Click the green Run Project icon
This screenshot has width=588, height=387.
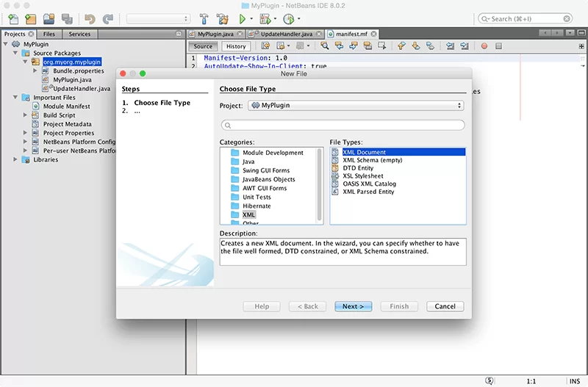point(243,19)
